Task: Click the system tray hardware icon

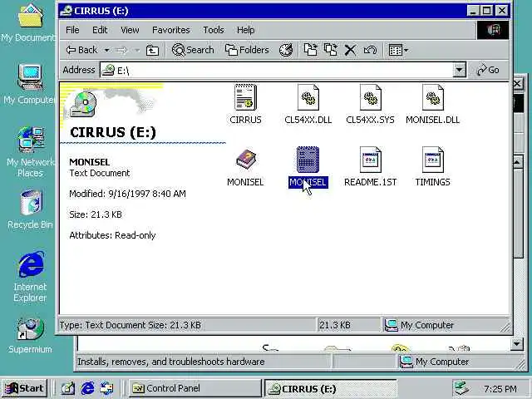Action: [x=462, y=388]
